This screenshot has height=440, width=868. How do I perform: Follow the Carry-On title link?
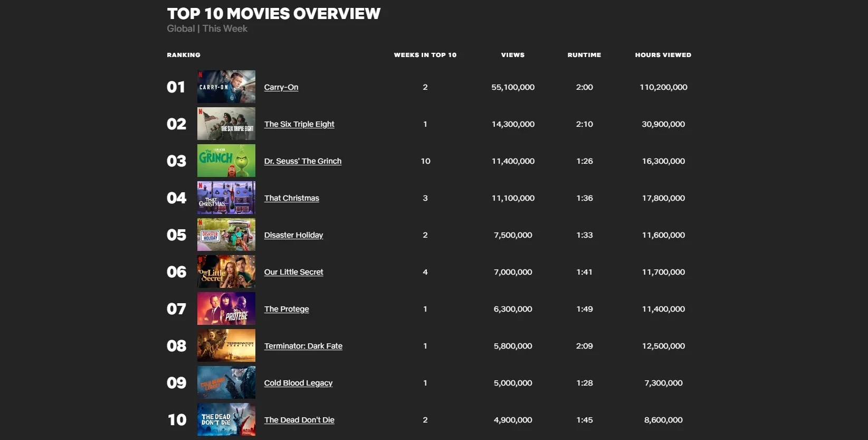pos(281,87)
